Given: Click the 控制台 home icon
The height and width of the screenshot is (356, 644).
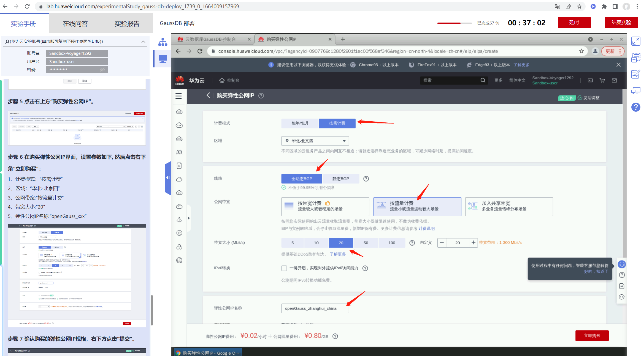Looking at the screenshot, I should point(222,80).
